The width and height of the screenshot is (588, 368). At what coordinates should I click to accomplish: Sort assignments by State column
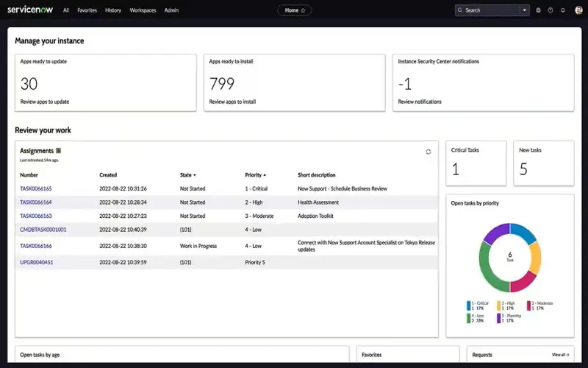pos(188,175)
